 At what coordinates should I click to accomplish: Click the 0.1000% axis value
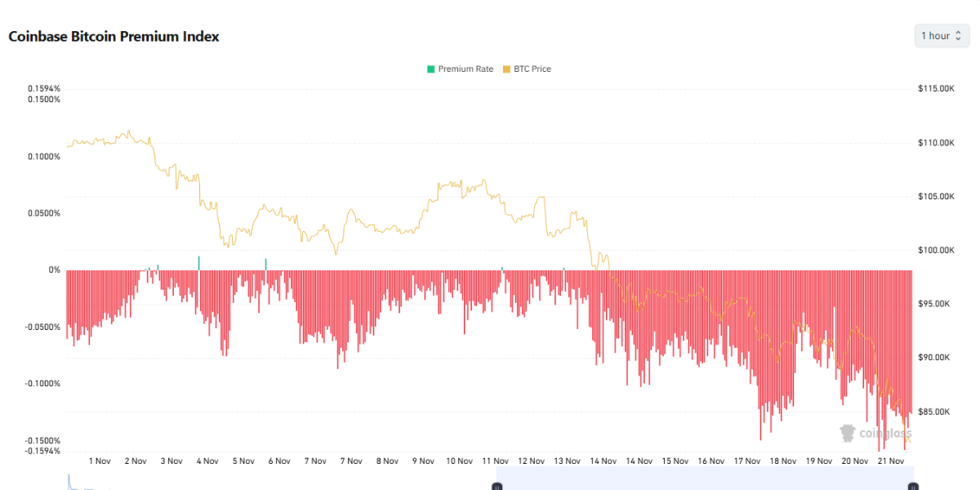point(44,156)
